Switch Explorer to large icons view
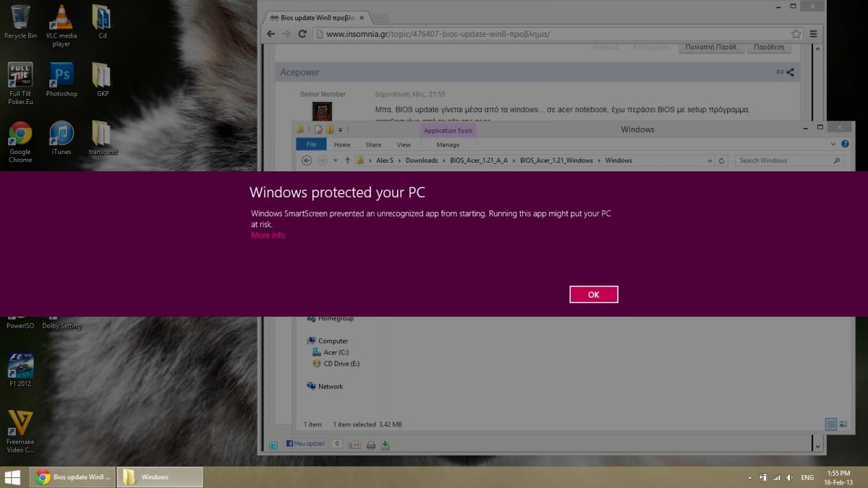The height and width of the screenshot is (488, 868). click(843, 424)
